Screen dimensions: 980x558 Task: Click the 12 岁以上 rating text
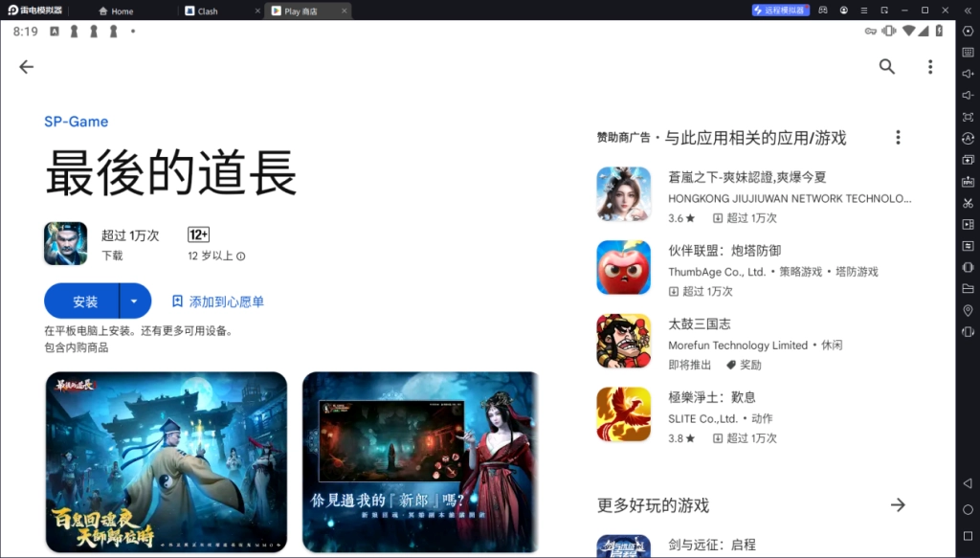pyautogui.click(x=210, y=257)
